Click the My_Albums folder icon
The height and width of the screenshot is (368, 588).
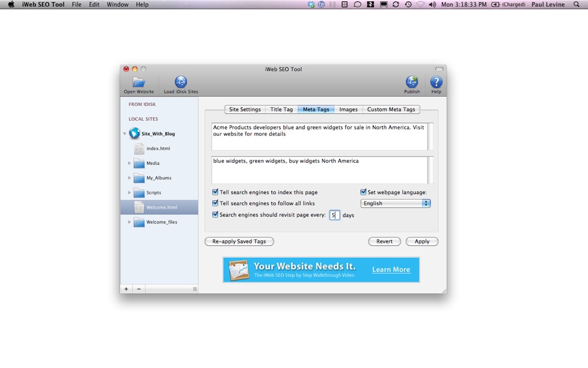(139, 178)
